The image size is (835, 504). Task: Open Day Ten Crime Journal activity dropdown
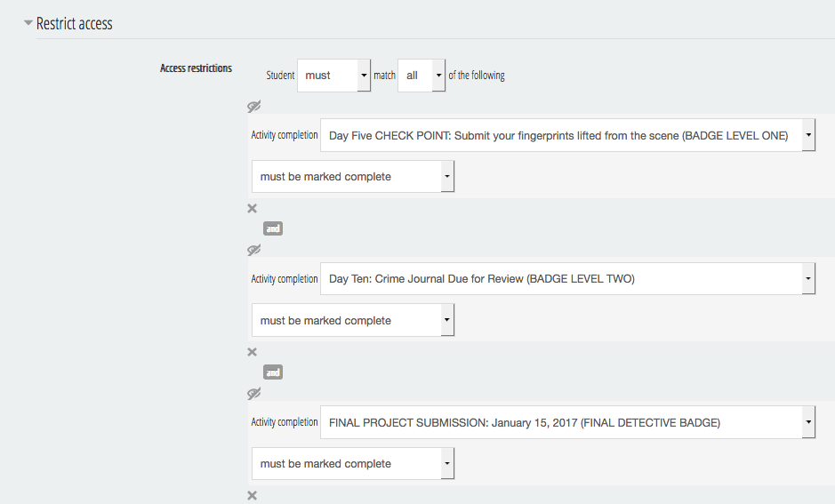tap(567, 278)
